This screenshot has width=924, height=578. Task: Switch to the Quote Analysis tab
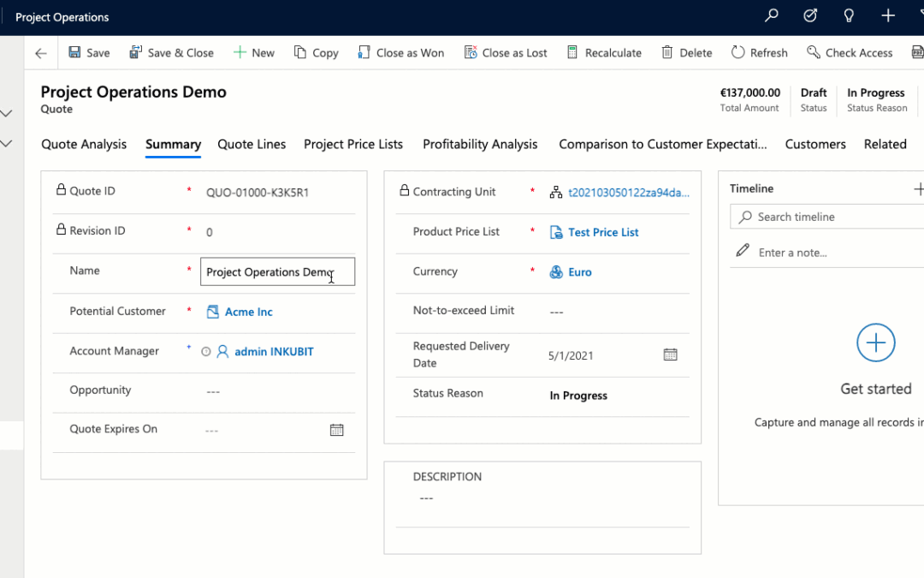click(x=84, y=145)
